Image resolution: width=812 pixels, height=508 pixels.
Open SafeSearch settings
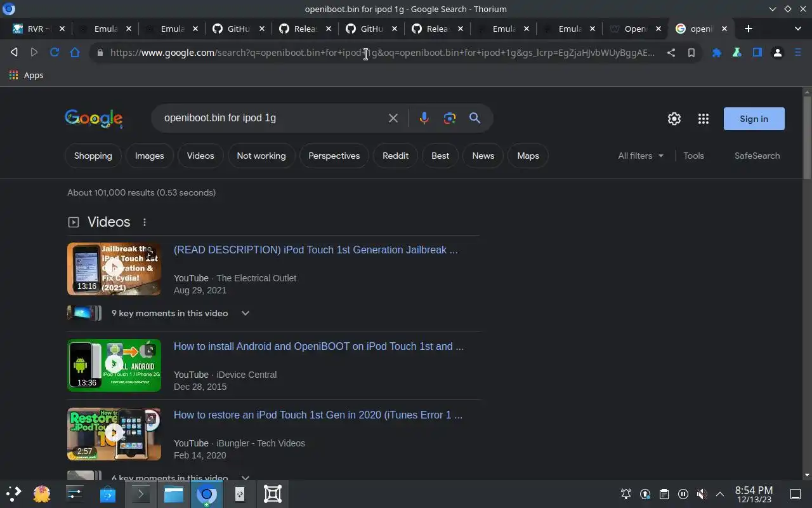point(757,156)
